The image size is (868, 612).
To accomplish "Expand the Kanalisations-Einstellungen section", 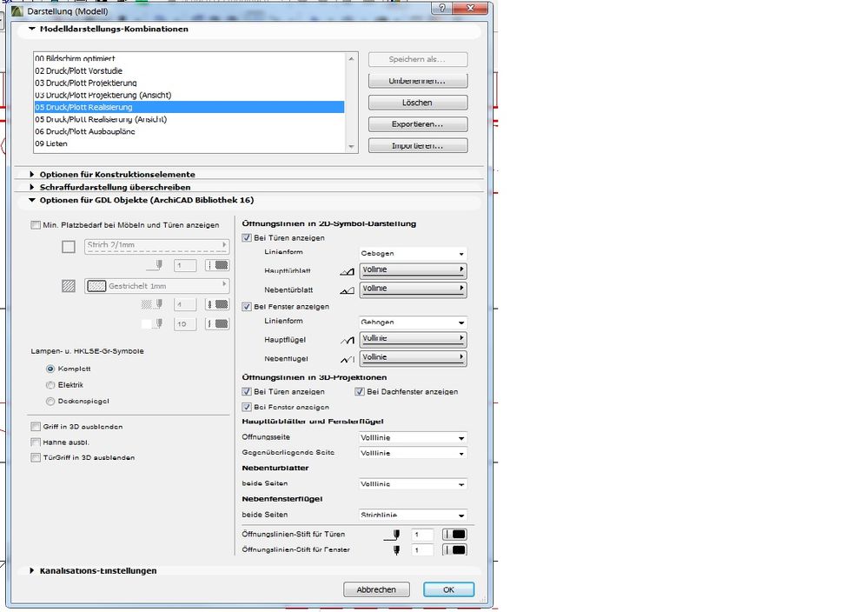I will pos(96,570).
